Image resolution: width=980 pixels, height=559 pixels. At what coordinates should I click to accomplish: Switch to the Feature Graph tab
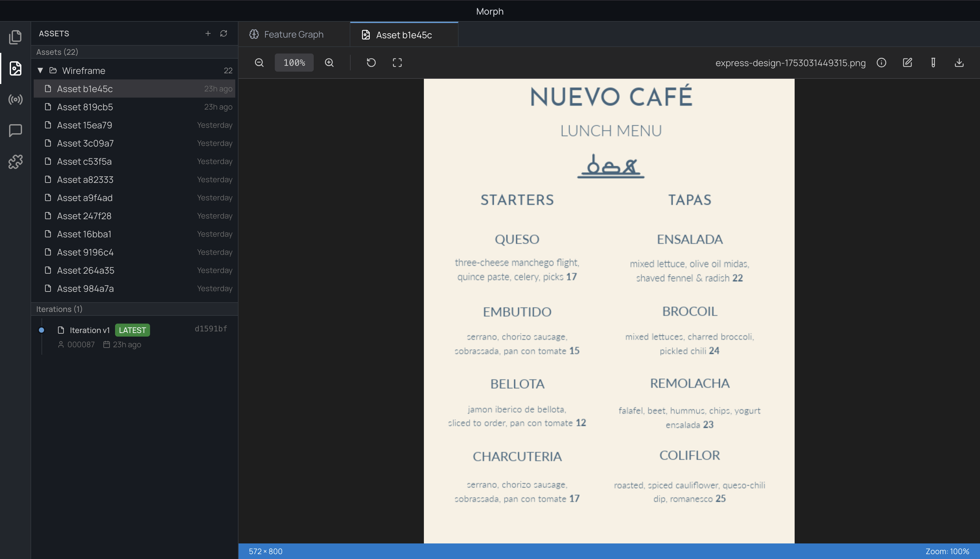(x=294, y=35)
